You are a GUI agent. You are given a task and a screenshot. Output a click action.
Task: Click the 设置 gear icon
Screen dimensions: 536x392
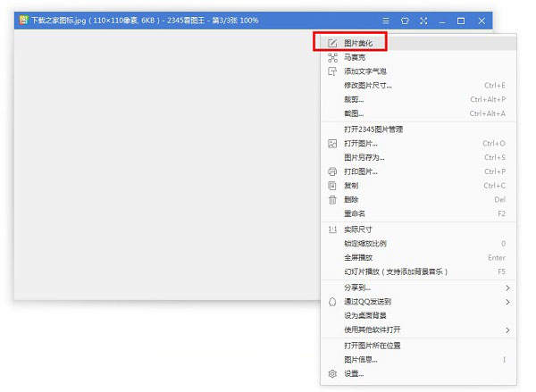click(332, 373)
